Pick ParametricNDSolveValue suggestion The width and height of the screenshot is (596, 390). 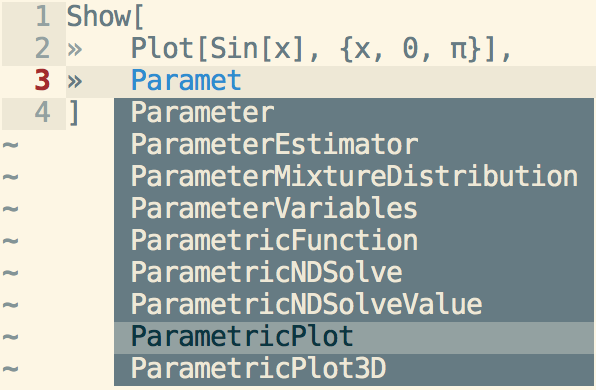pyautogui.click(x=354, y=305)
